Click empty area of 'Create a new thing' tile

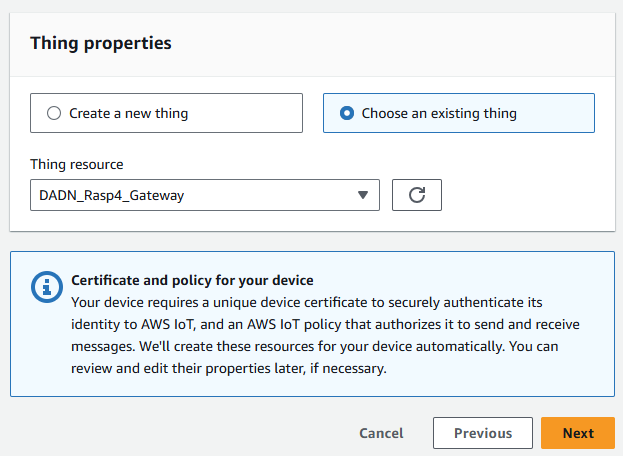tap(250, 114)
